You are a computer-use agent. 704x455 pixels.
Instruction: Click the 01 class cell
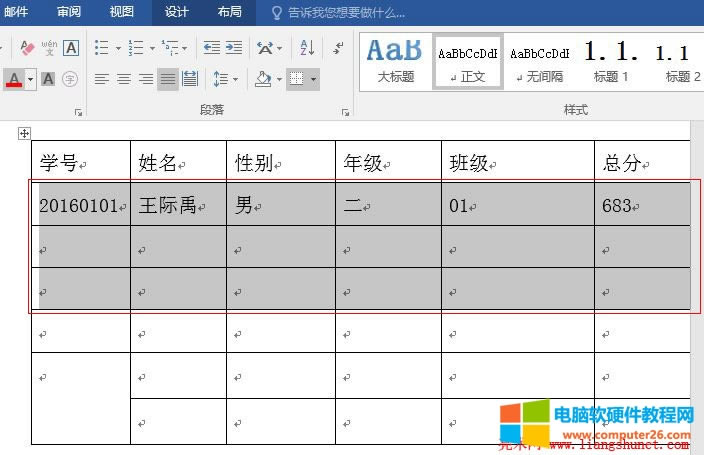(518, 203)
